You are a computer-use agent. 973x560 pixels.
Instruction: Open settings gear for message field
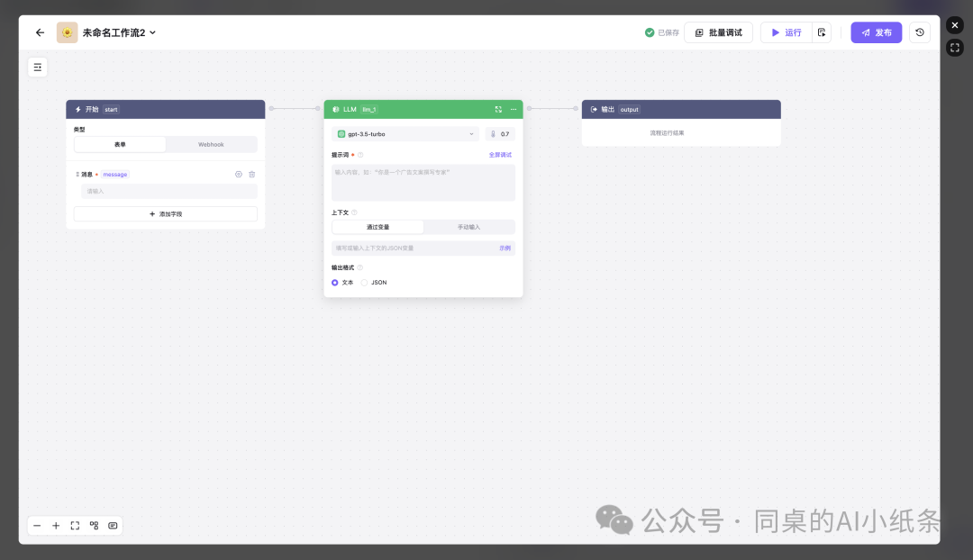pos(239,175)
